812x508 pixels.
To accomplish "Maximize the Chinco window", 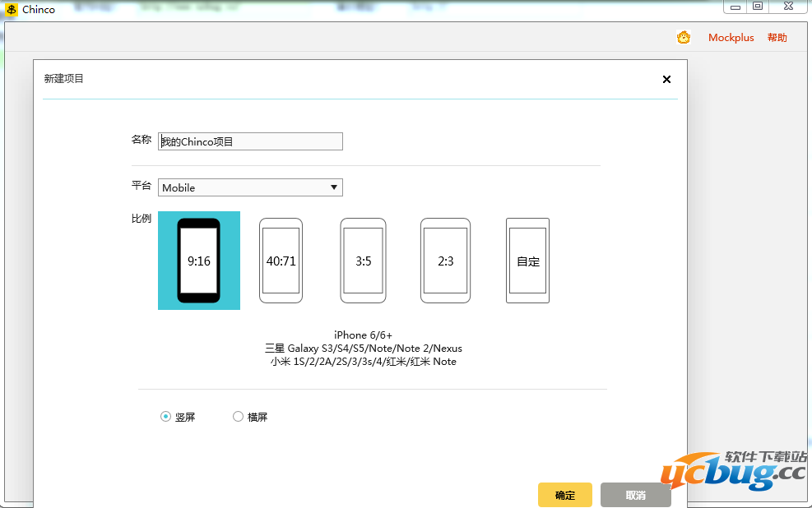I will (x=758, y=7).
